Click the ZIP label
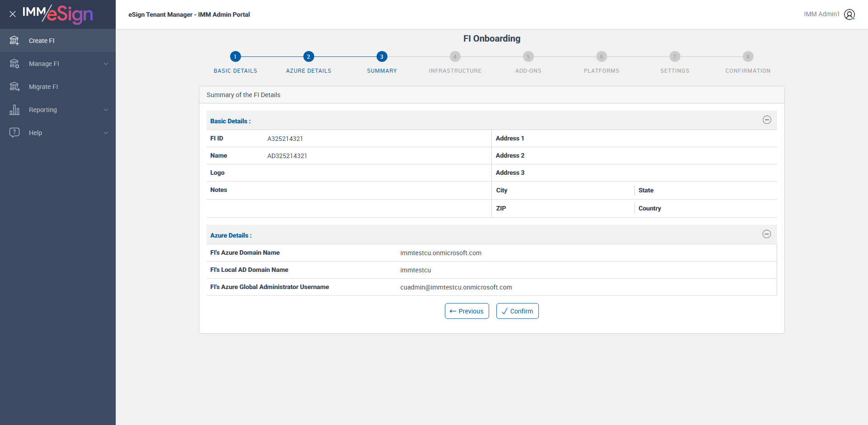This screenshot has width=868, height=425. (501, 208)
